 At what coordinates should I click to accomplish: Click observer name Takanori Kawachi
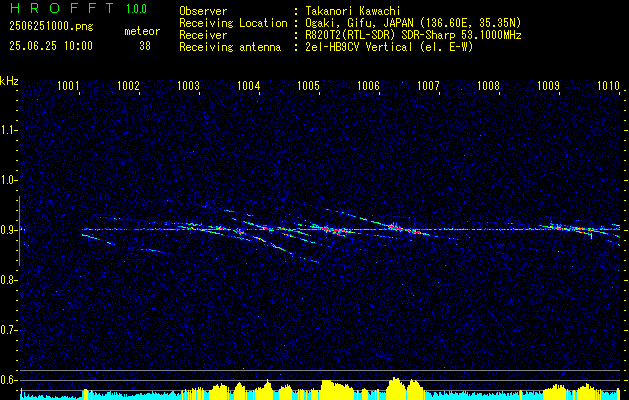(353, 11)
